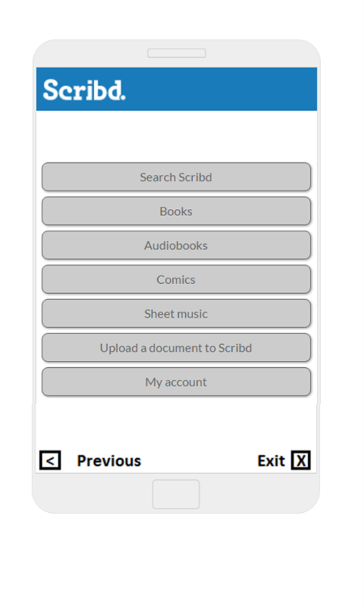Browse the Comics category
The image size is (364, 607).
tap(176, 280)
